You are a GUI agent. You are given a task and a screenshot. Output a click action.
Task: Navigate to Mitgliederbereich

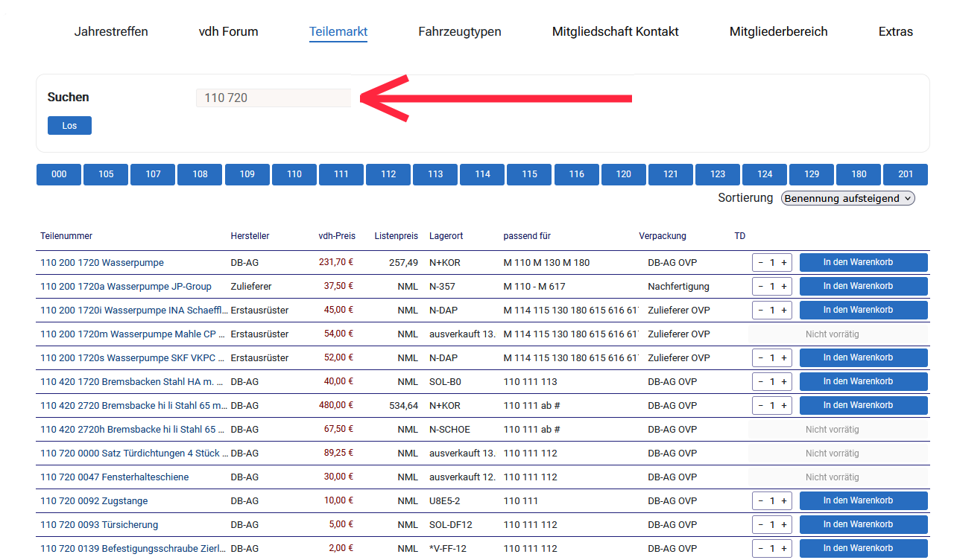click(778, 31)
